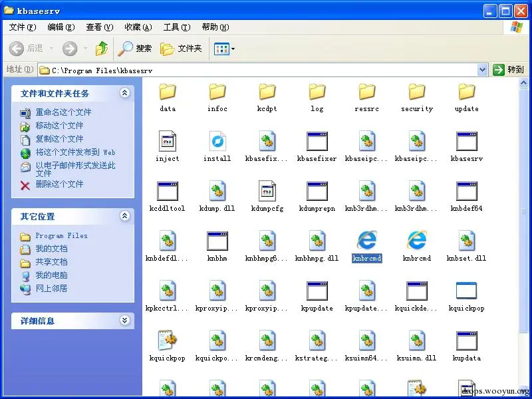Viewport: 532px width, 399px height.
Task: Select the knbhmpg.dll file
Action: [317, 241]
